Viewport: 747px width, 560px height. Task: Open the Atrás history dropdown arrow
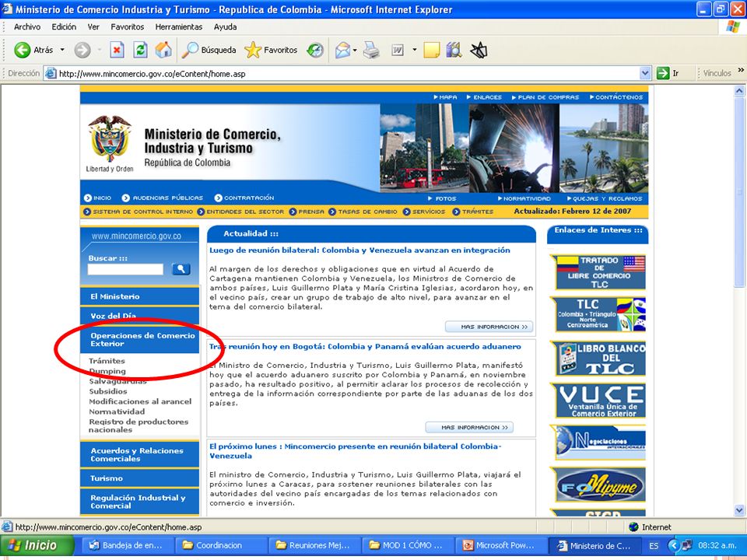62,50
